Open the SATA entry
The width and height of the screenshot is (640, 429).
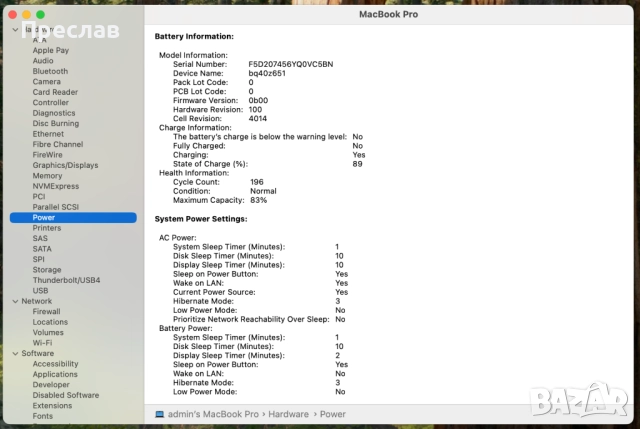coord(42,249)
